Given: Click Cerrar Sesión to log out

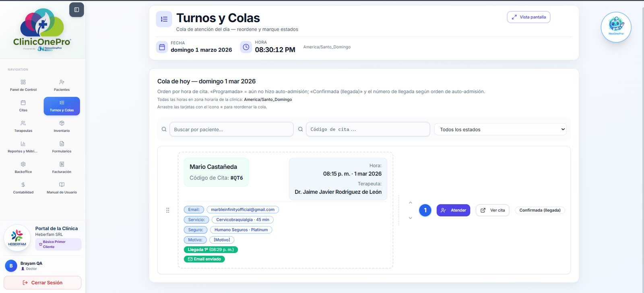Looking at the screenshot, I should (x=42, y=283).
